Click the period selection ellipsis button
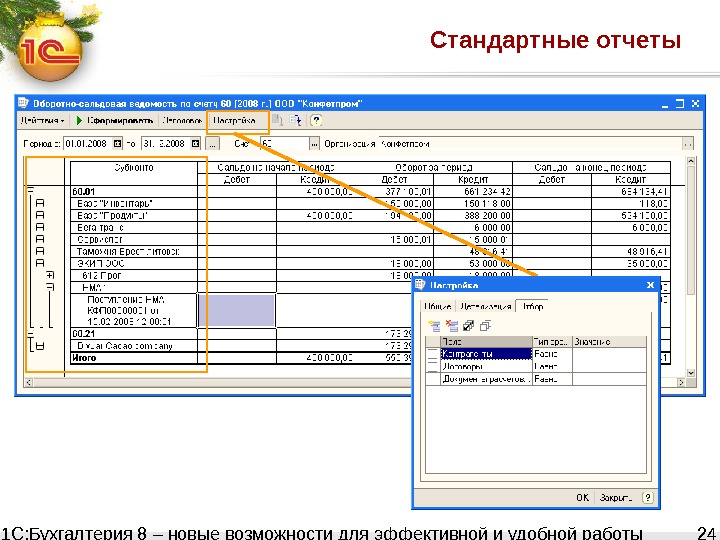720x540 pixels. 212,144
